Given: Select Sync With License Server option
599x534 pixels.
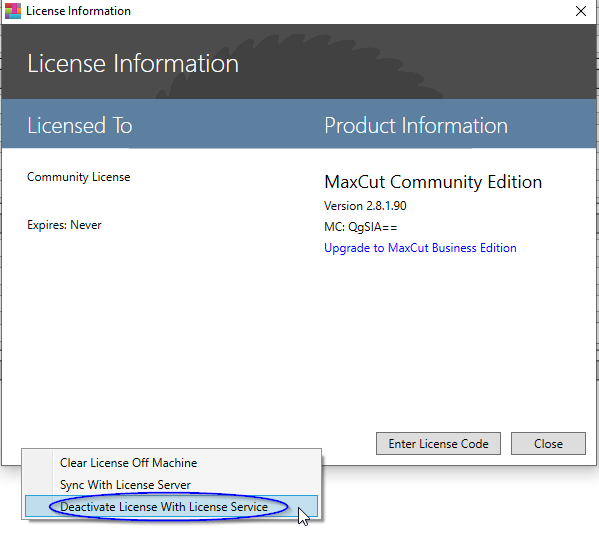Looking at the screenshot, I should 171,484.
